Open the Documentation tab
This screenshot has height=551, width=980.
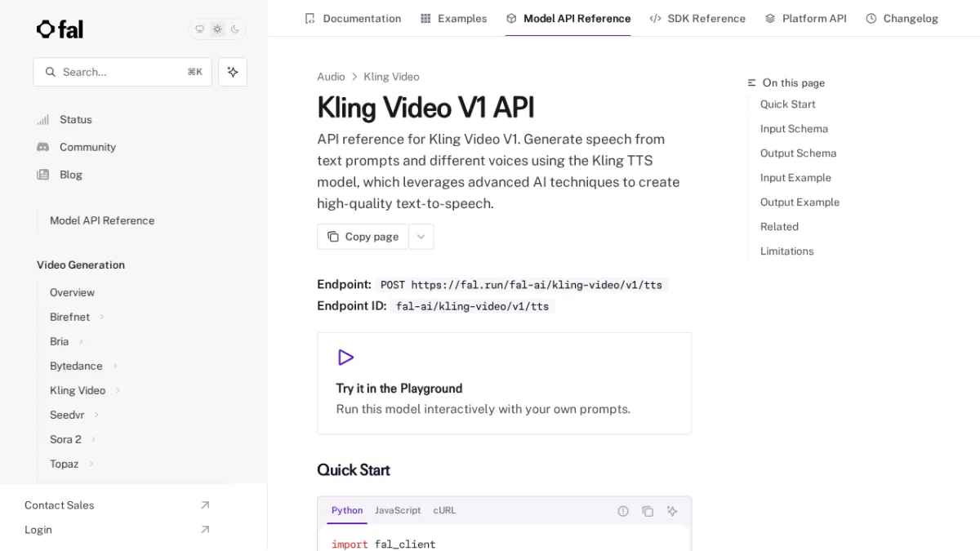click(353, 18)
